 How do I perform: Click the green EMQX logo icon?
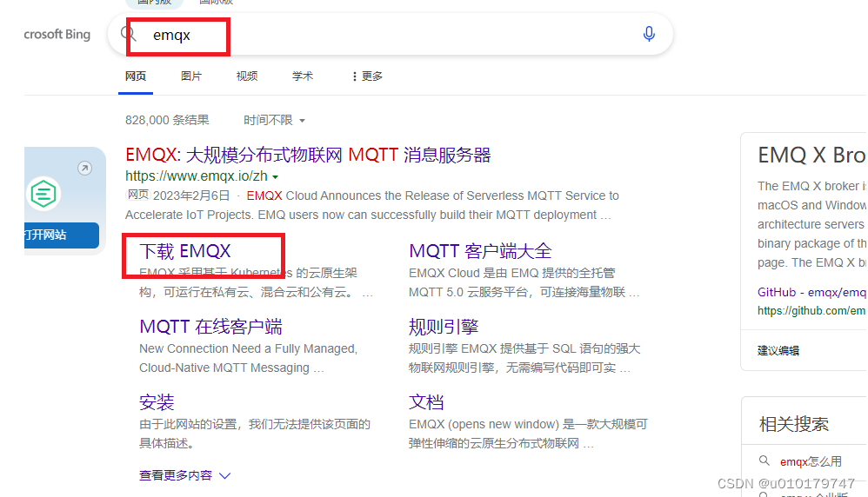click(x=43, y=194)
